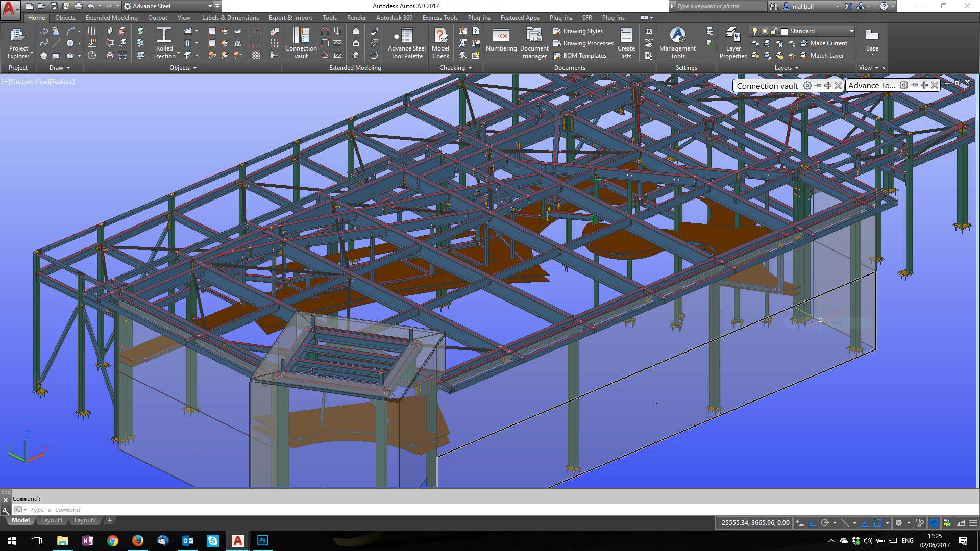Screen dimensions: 980x551
Task: Click the Save icon in quick access toolbar
Action: pyautogui.click(x=54, y=6)
